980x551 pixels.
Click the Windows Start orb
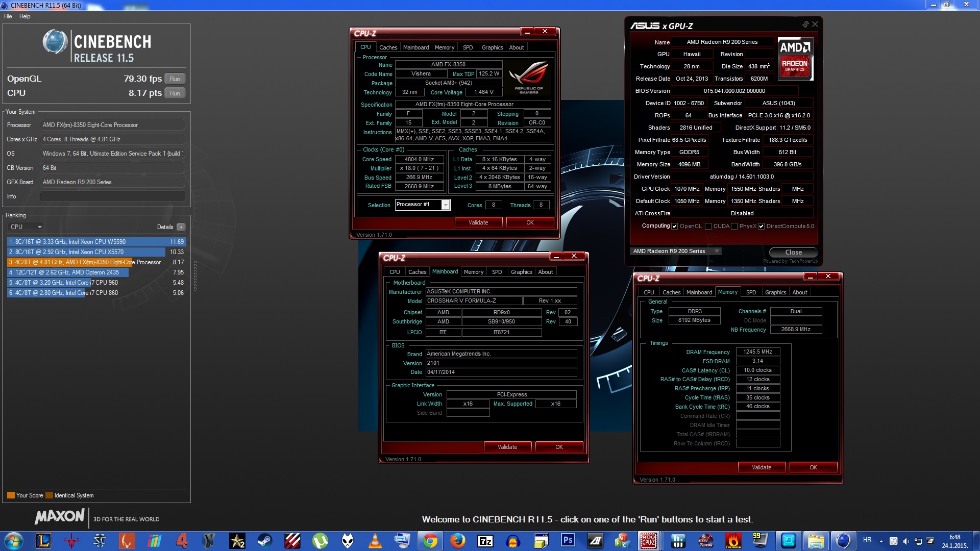[x=13, y=540]
